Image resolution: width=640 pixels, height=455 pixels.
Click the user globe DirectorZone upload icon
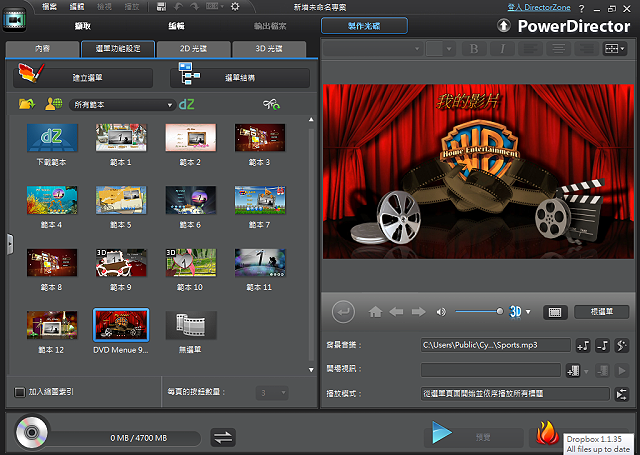[53, 104]
